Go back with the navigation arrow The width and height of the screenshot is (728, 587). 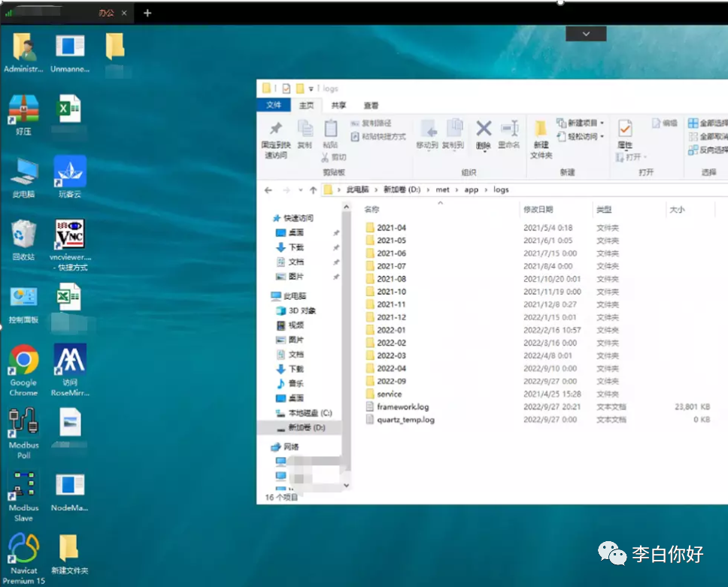(268, 190)
